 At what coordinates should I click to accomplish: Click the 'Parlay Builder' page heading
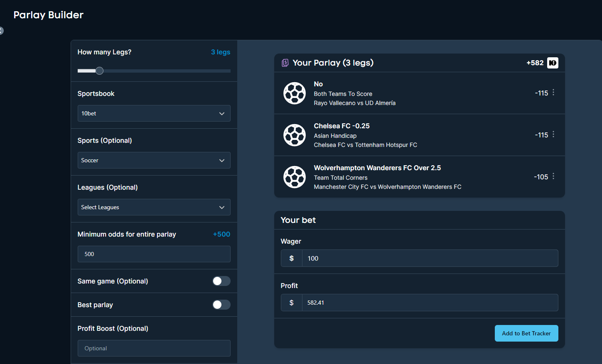click(x=49, y=15)
